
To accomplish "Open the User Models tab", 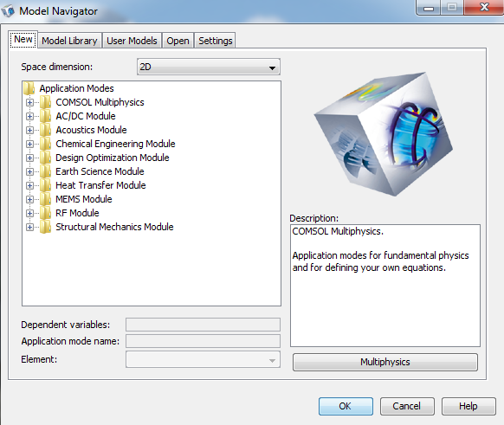I will click(x=132, y=41).
